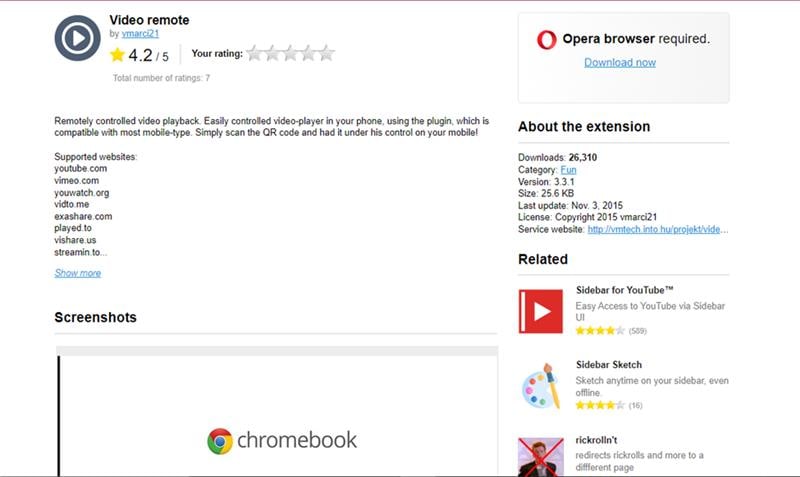Click the rickrolln't extension icon
Screen dimensions: 800x477
[x=540, y=456]
